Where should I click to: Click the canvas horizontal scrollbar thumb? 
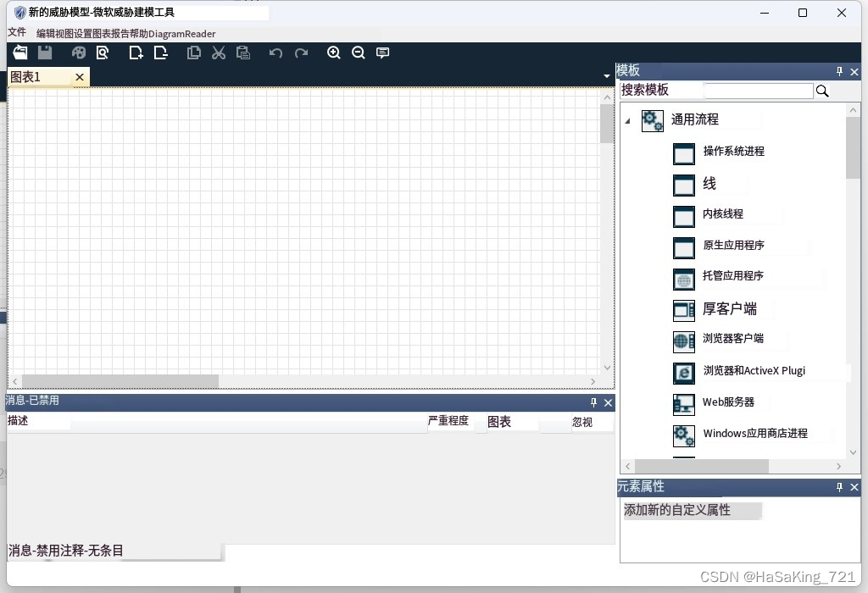(x=120, y=381)
